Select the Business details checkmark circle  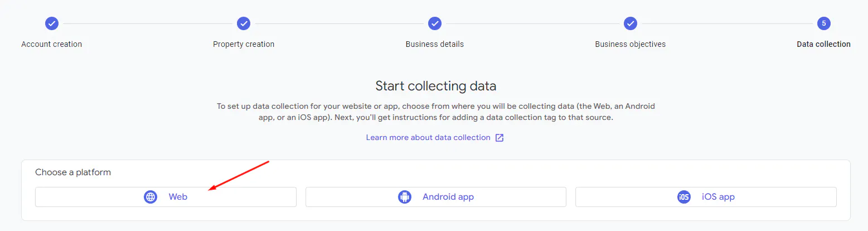click(x=435, y=23)
